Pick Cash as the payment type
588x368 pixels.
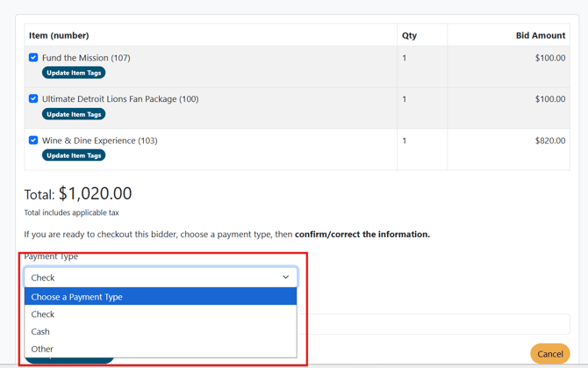40,332
